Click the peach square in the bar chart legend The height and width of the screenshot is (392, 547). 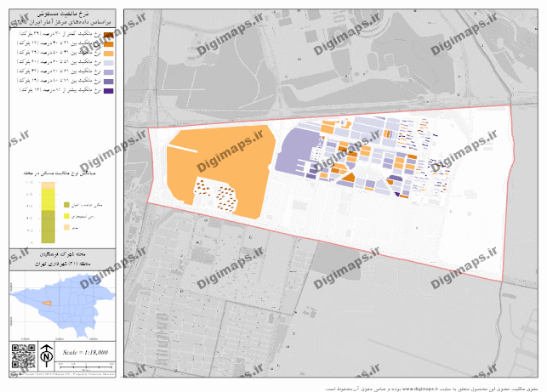66,228
